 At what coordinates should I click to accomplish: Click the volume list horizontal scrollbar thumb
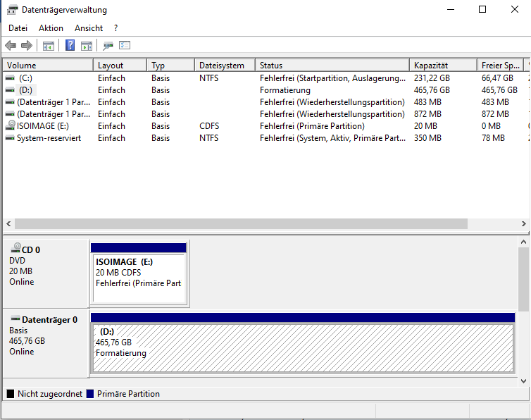click(x=241, y=223)
